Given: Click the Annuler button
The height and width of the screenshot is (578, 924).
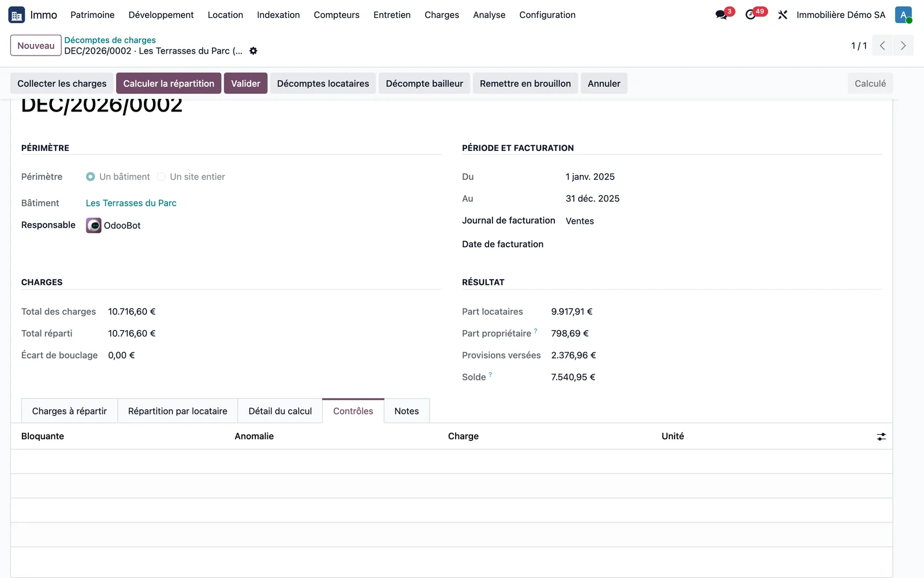Looking at the screenshot, I should point(604,83).
